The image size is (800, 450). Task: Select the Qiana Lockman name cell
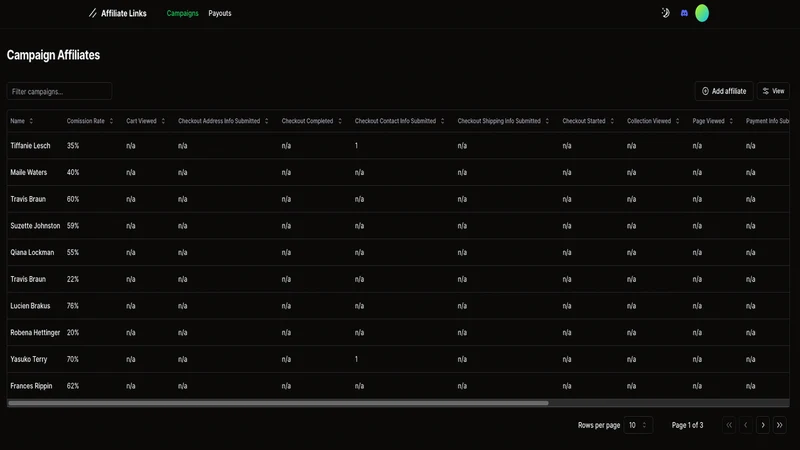(x=32, y=253)
